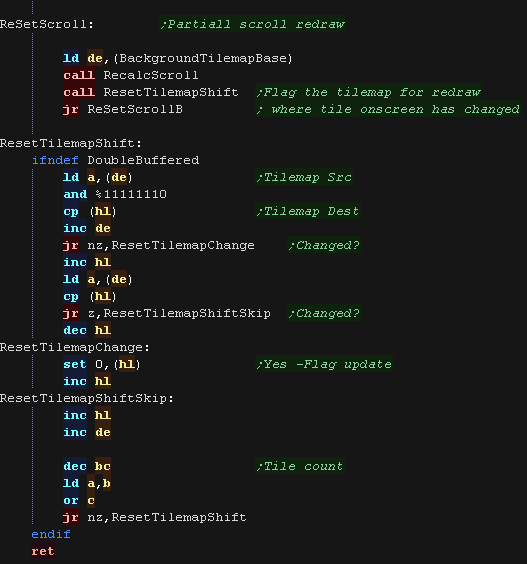
Task: Click the Tilemap Src comment
Action: (x=304, y=177)
